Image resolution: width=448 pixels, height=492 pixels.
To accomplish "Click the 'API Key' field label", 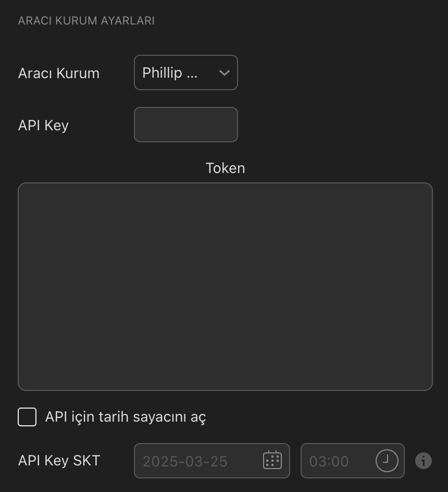I will click(43, 125).
